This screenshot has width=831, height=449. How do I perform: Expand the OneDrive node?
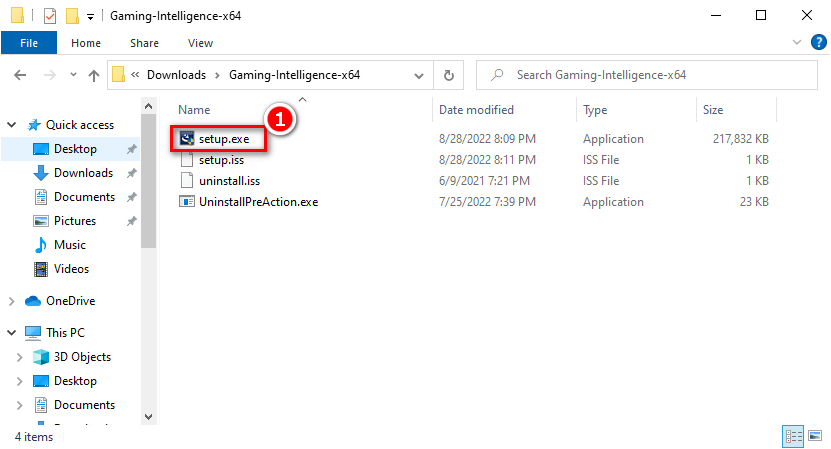(x=12, y=301)
